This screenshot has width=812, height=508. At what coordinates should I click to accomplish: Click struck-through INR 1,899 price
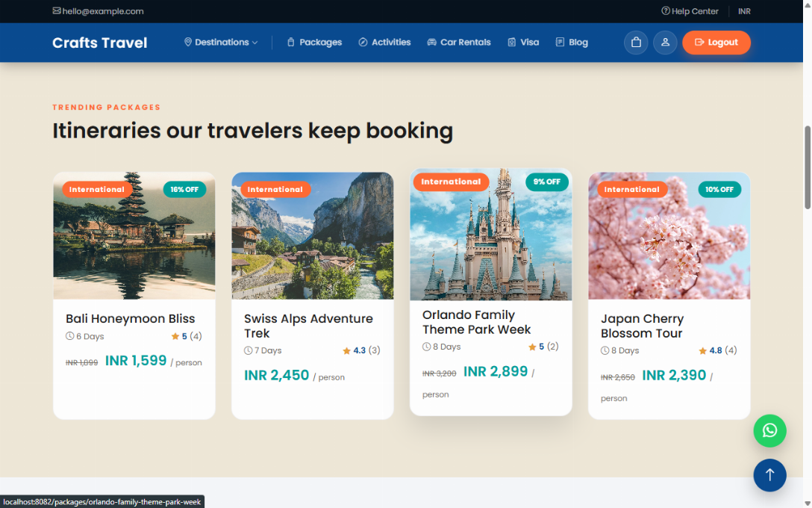(82, 363)
